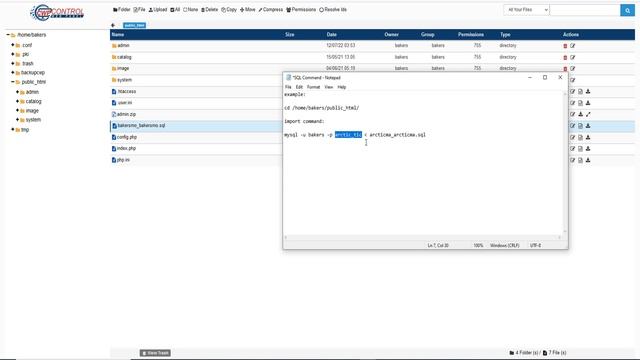Screen dimensions: 640x360
Task: Click the public_html breadcrumb tag
Action: [x=134, y=25]
